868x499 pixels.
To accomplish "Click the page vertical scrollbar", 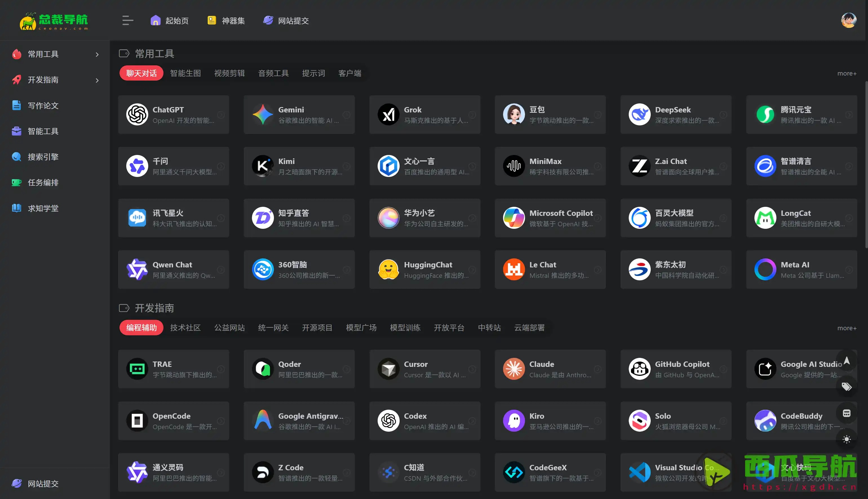I will coord(866,165).
